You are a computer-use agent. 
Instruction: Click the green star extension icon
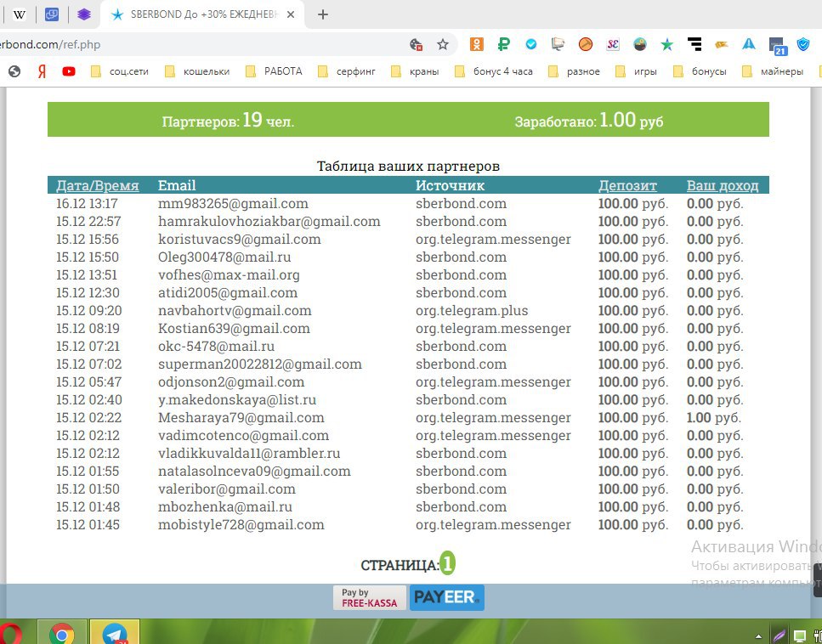(x=666, y=44)
